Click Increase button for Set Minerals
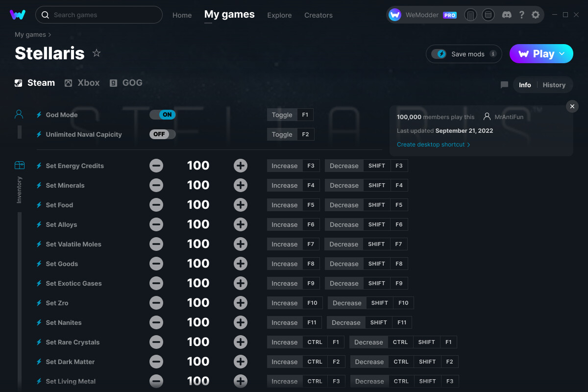Image resolution: width=588 pixels, height=392 pixels. [285, 185]
